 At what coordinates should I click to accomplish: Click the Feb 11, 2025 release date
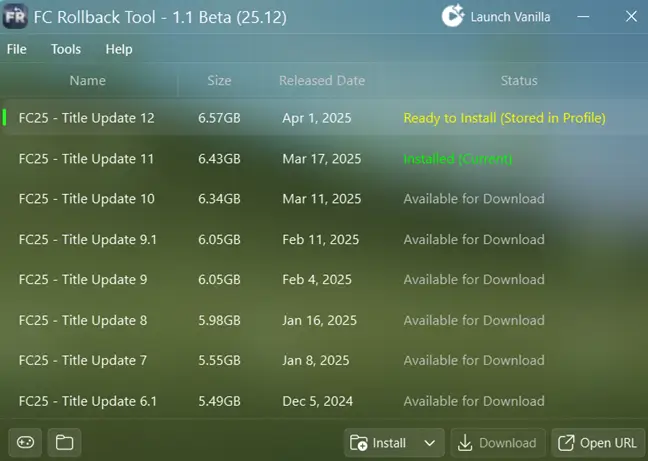click(321, 239)
